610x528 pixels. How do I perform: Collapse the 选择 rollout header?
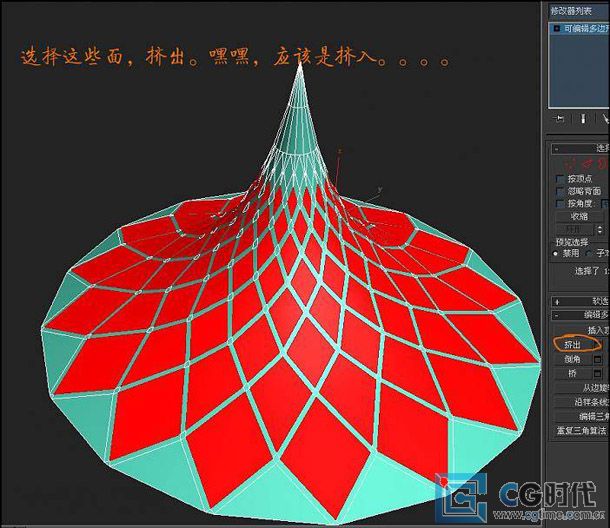pos(580,148)
